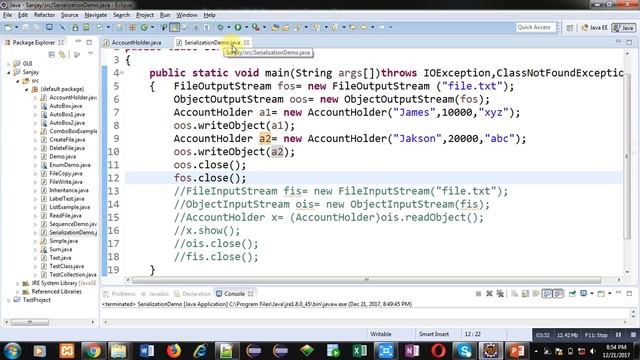The height and width of the screenshot is (360, 640).
Task: Click the Open Type toolbar icon
Action: [275, 27]
